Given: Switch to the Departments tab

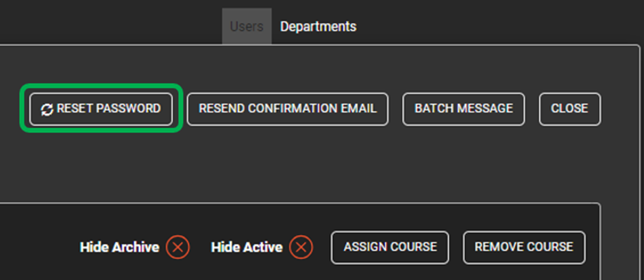Looking at the screenshot, I should click(319, 27).
